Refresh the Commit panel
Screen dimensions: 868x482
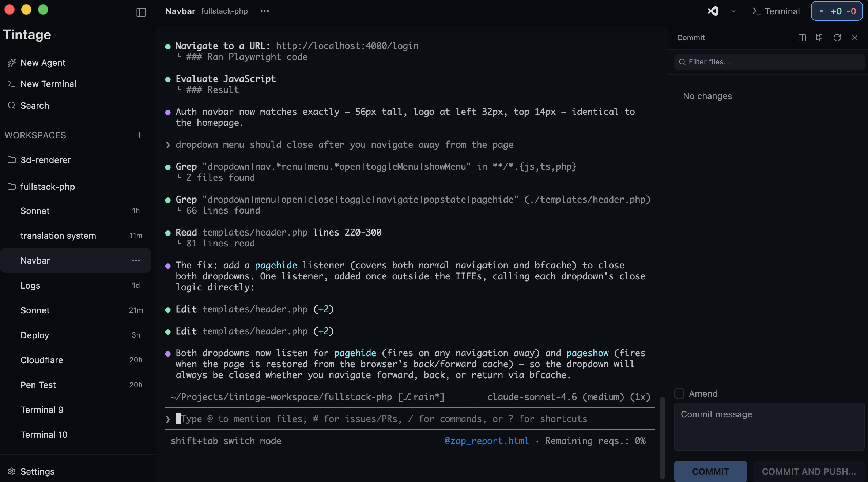[837, 38]
